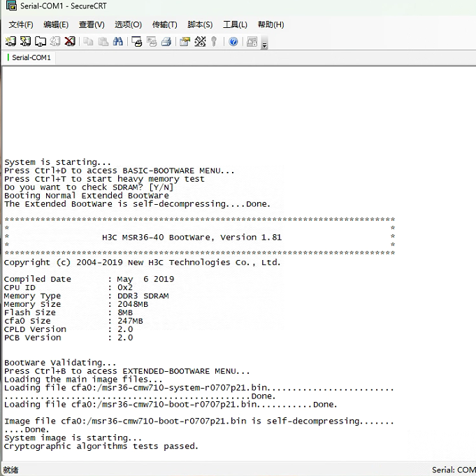Click the Public Key Assistant key icon
The image size is (476, 476).
[214, 41]
